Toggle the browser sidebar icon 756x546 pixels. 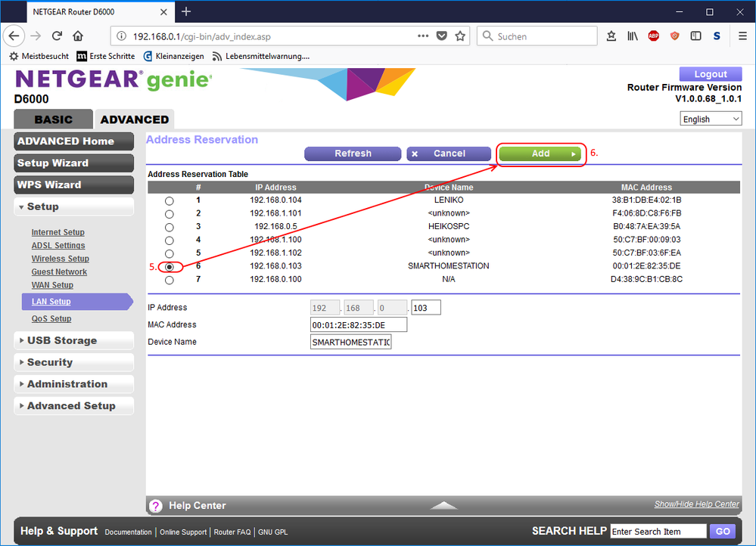click(x=695, y=36)
